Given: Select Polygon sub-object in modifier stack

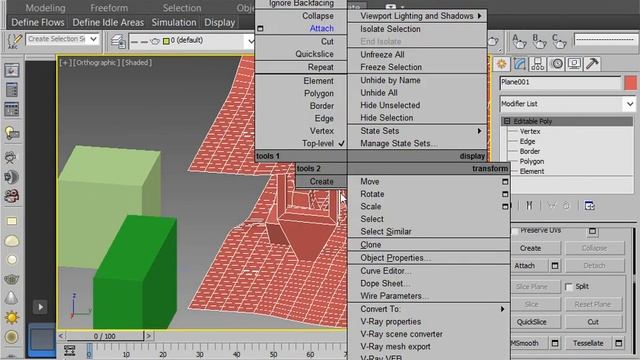Looking at the screenshot, I should coord(531,162).
